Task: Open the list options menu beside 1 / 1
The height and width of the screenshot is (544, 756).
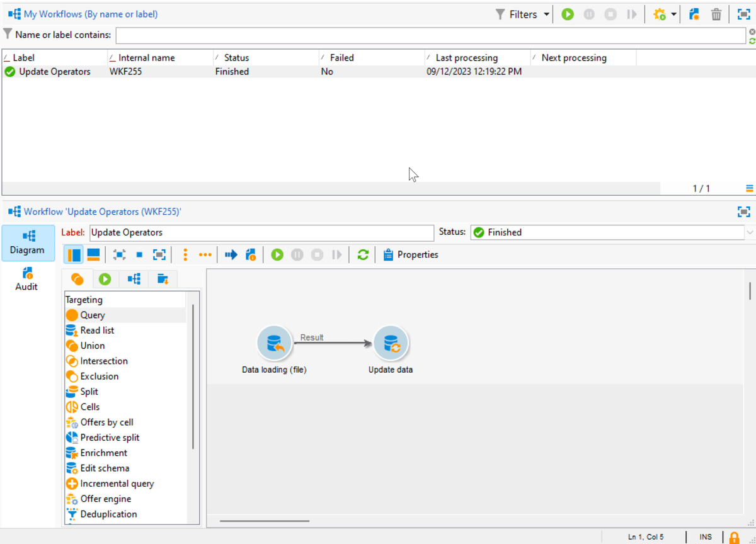Action: click(750, 188)
